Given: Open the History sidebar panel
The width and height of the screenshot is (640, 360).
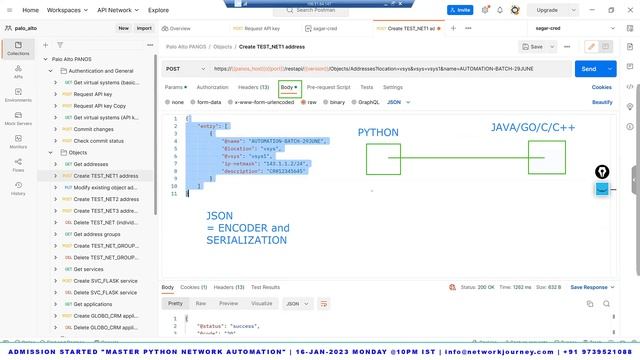Looking at the screenshot, I should pos(18,188).
